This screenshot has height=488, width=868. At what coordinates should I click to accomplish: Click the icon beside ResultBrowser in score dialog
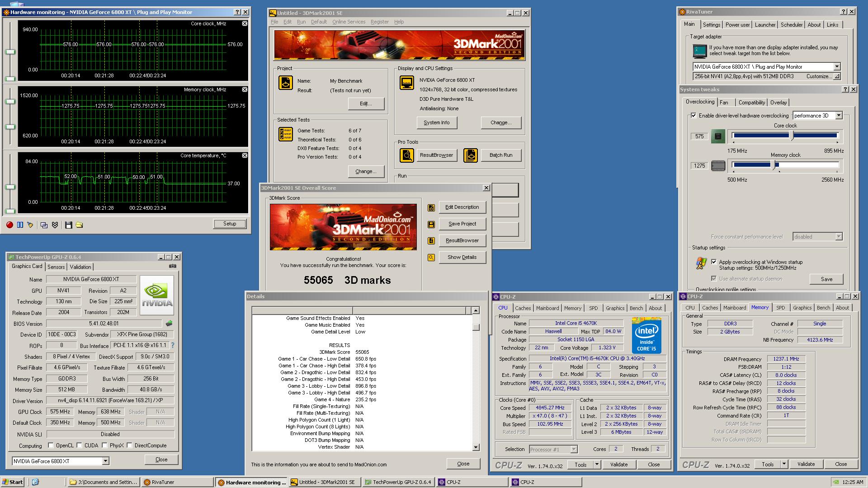(431, 241)
